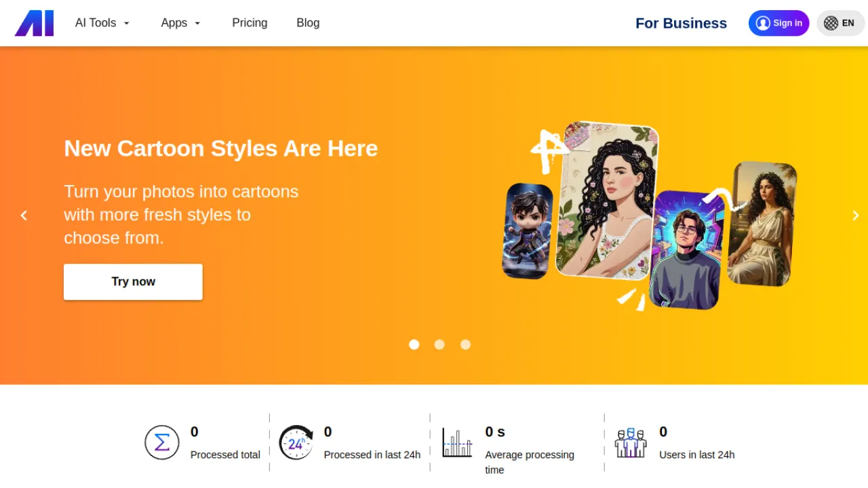Screen dimensions: 868x488
Task: Expand the Apps dropdown menu
Action: click(x=181, y=23)
